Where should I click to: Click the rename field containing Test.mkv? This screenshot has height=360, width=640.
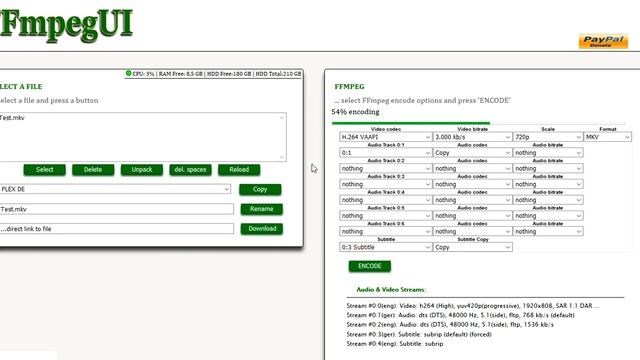pyautogui.click(x=117, y=209)
